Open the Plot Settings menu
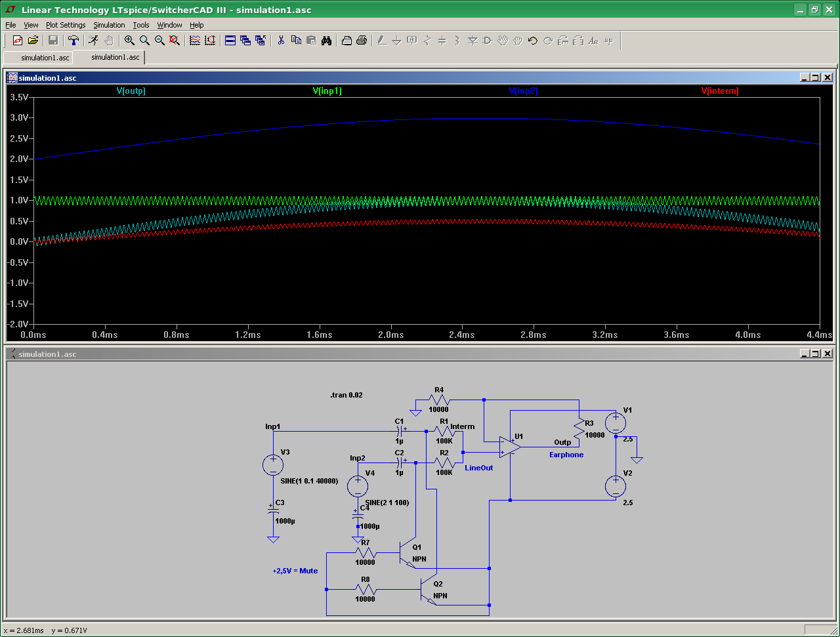The width and height of the screenshot is (840, 637). (x=66, y=25)
